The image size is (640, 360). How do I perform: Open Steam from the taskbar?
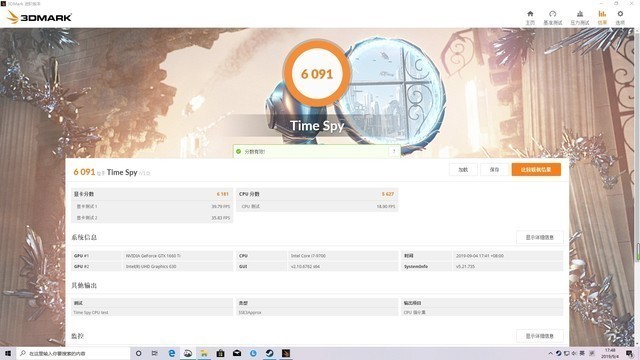pyautogui.click(x=269, y=353)
